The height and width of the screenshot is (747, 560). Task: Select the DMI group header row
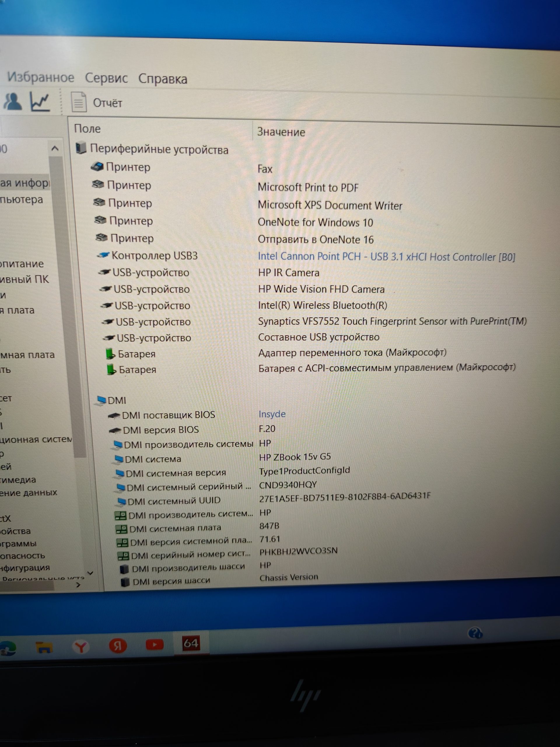coord(116,401)
